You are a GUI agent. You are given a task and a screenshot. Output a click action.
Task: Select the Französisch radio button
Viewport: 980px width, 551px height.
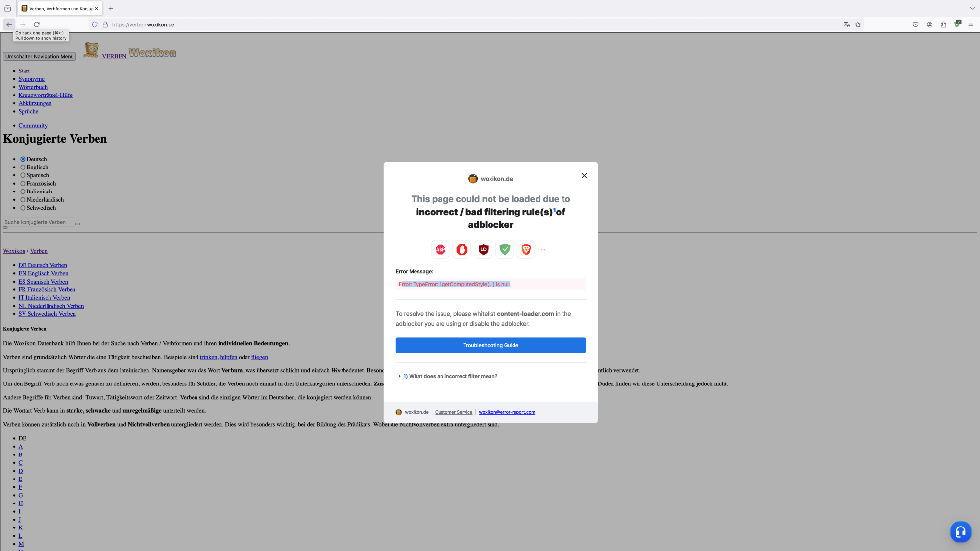[23, 184]
